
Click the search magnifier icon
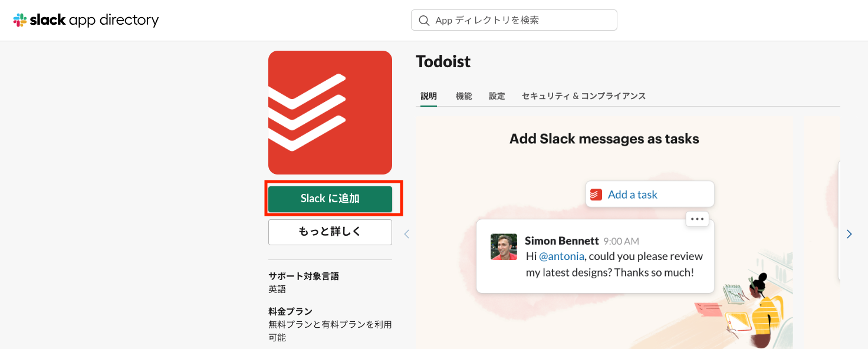point(424,20)
